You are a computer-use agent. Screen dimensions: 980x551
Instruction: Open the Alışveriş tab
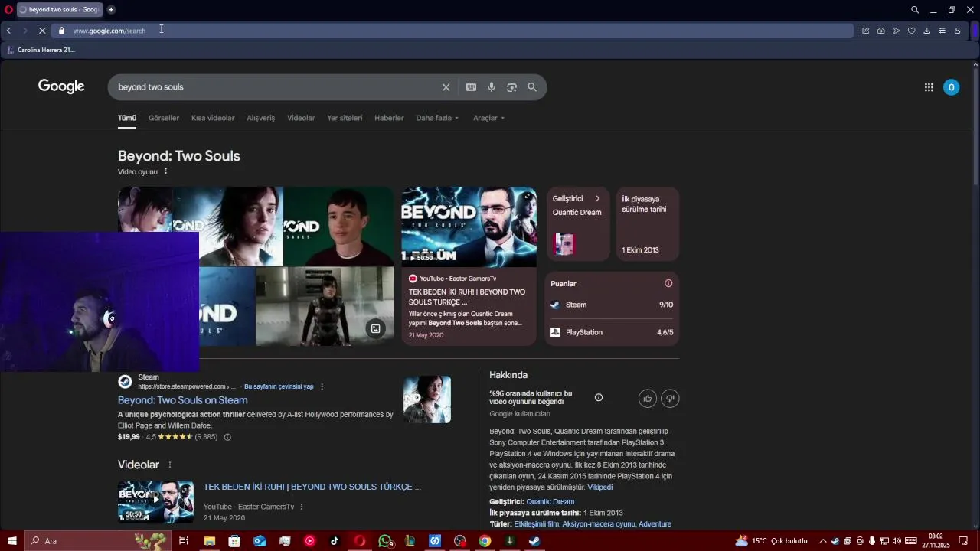(x=261, y=118)
